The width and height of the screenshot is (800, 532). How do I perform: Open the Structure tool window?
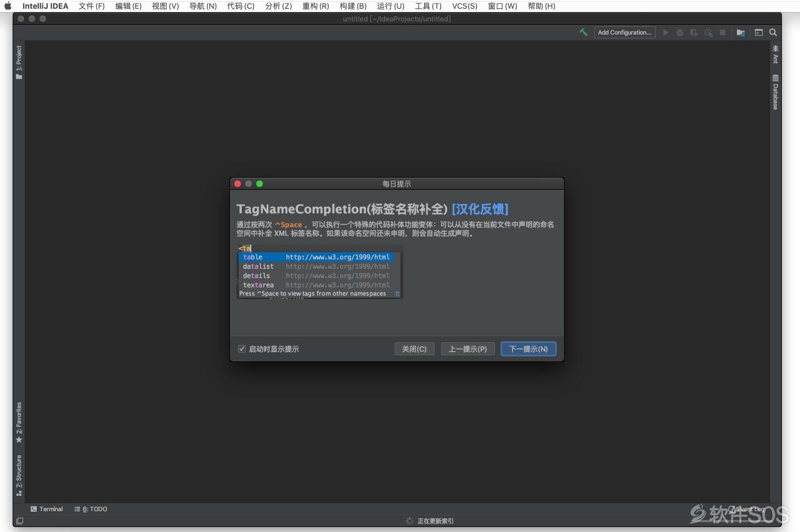point(19,475)
